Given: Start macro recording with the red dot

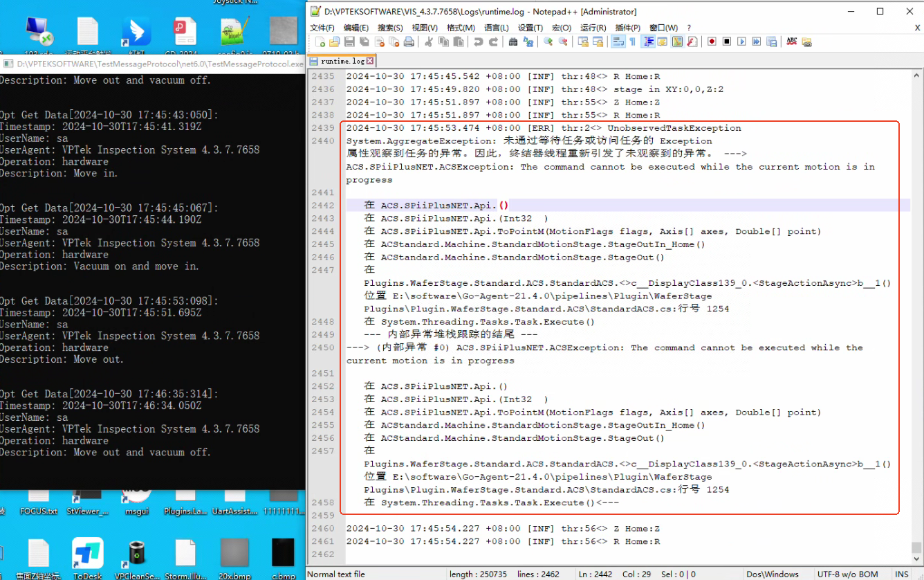Looking at the screenshot, I should 712,42.
